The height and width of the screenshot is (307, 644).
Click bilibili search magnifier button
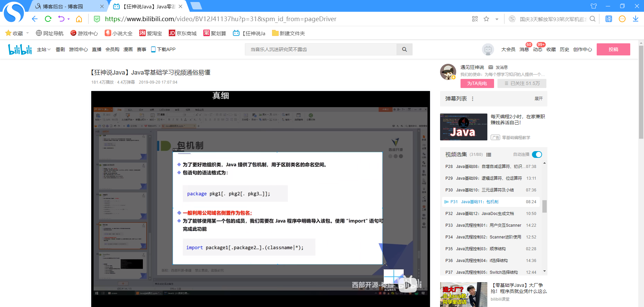(x=405, y=49)
